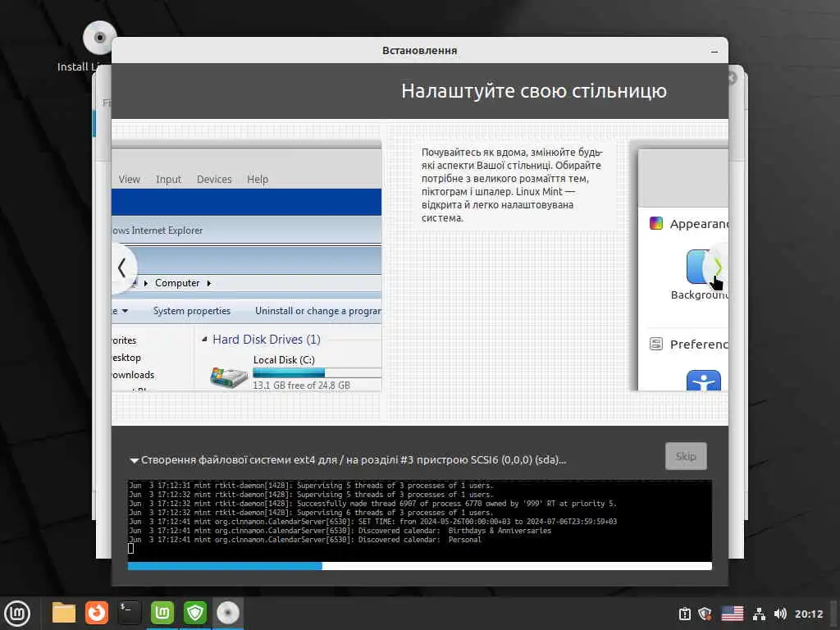Click the Appearance color icon in slideshow
The height and width of the screenshot is (630, 840).
click(x=656, y=223)
